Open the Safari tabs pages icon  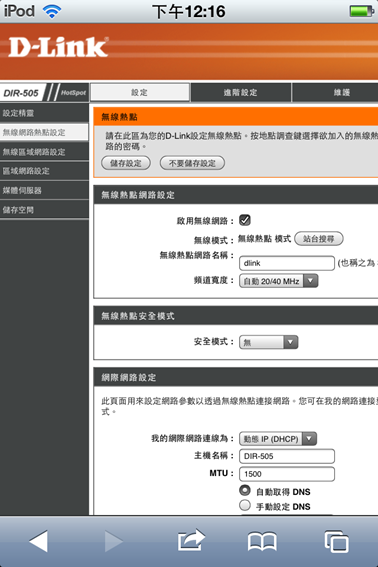pyautogui.click(x=336, y=541)
